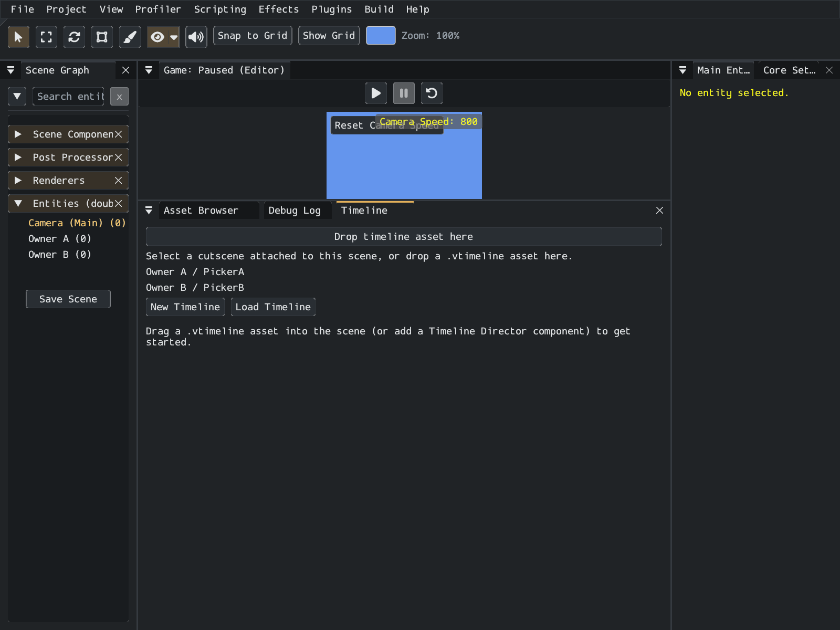Pause the game preview
The height and width of the screenshot is (630, 840).
pyautogui.click(x=404, y=93)
